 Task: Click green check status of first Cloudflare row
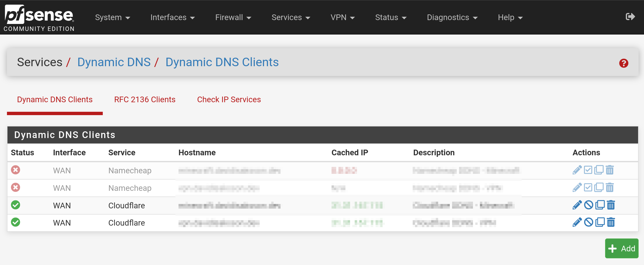click(15, 205)
